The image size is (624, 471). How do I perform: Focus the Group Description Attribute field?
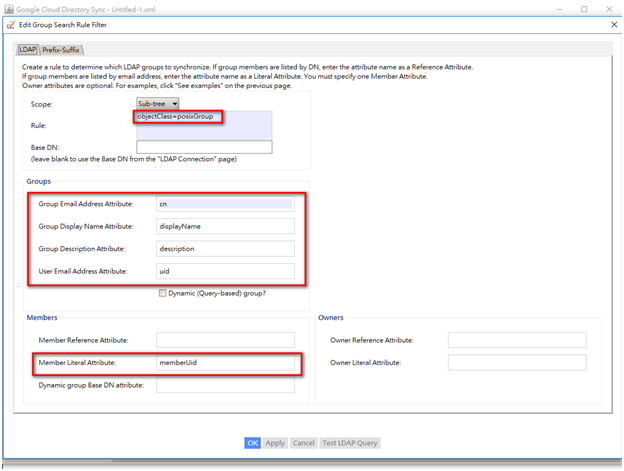[224, 249]
